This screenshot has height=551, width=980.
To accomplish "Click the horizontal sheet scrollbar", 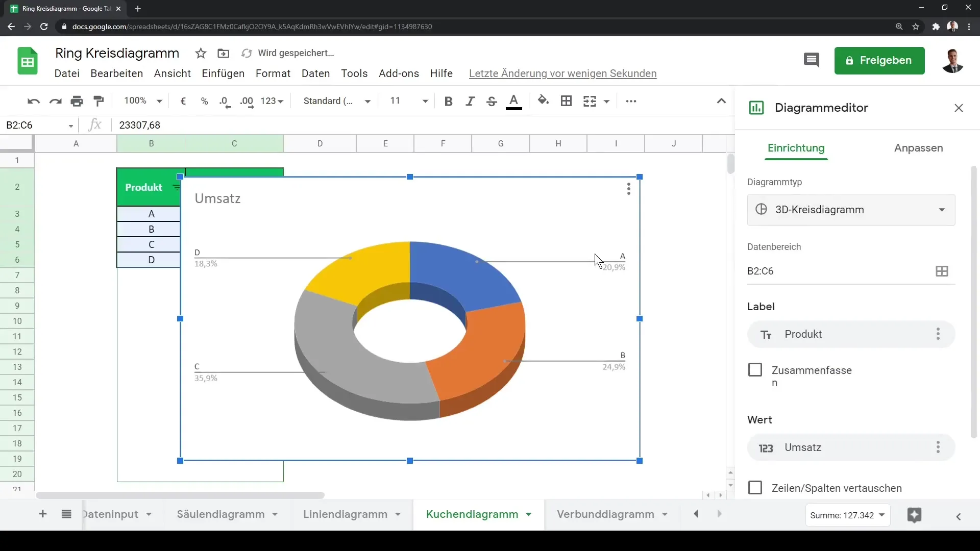I will click(x=180, y=495).
